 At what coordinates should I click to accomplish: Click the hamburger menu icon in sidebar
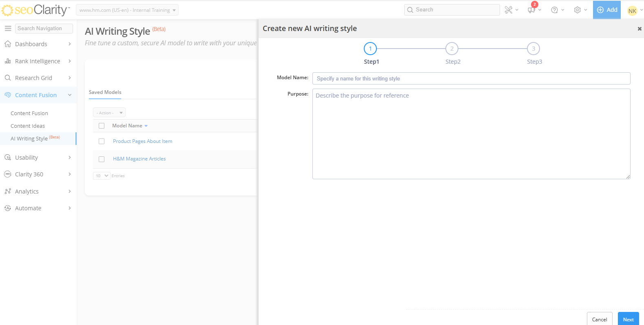click(x=8, y=29)
